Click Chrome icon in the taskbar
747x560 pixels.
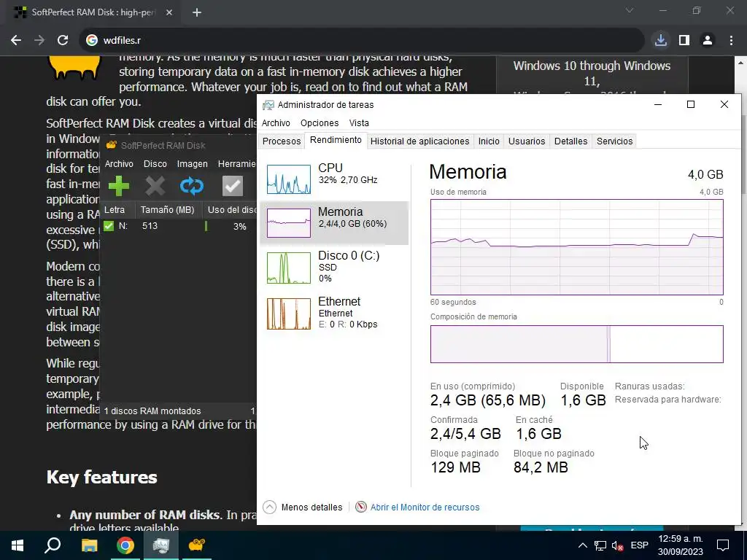[x=125, y=545]
